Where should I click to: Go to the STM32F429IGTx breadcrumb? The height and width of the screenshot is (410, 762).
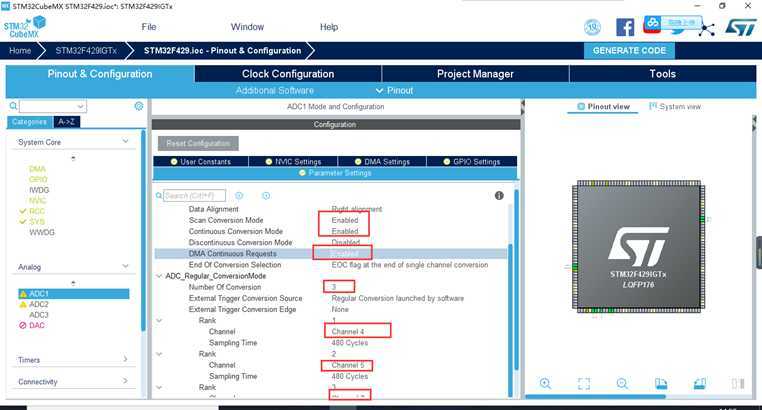coord(86,51)
